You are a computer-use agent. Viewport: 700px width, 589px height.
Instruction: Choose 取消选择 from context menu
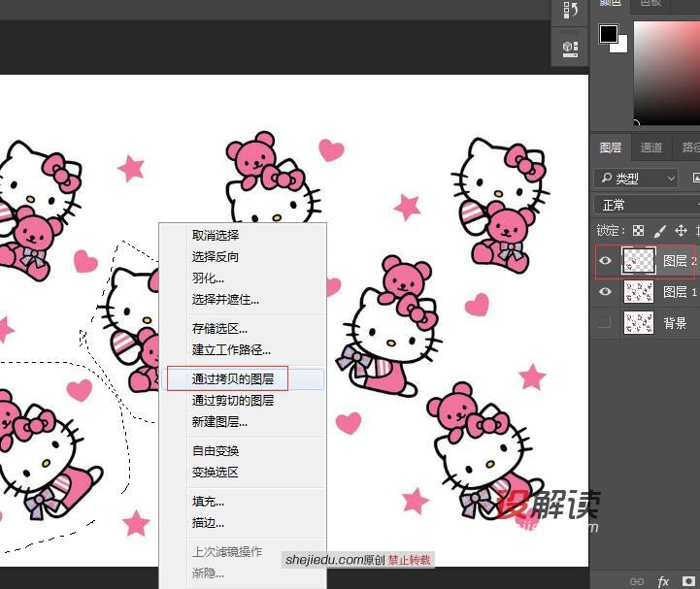216,235
